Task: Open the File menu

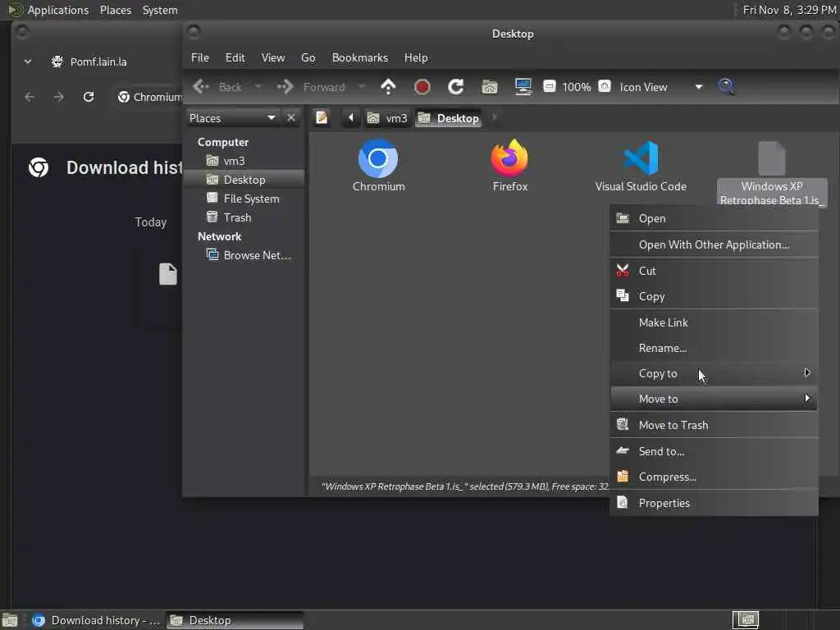Action: click(200, 57)
